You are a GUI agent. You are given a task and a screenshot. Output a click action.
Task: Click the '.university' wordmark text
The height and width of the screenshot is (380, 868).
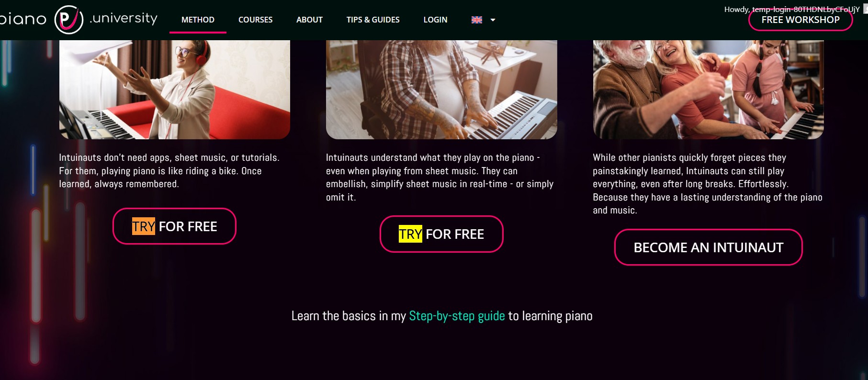point(124,18)
